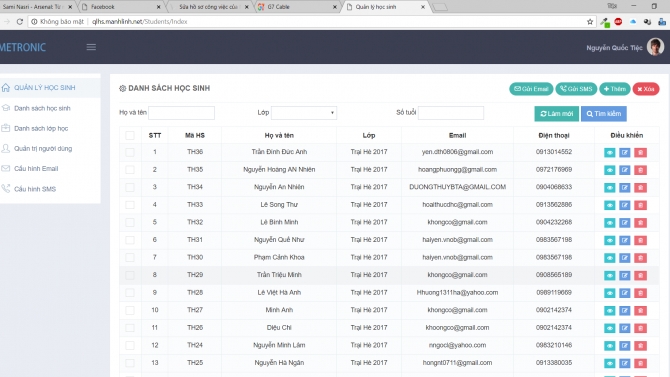The image size is (670, 377).
Task: Check the box for row TH36
Action: tap(130, 152)
